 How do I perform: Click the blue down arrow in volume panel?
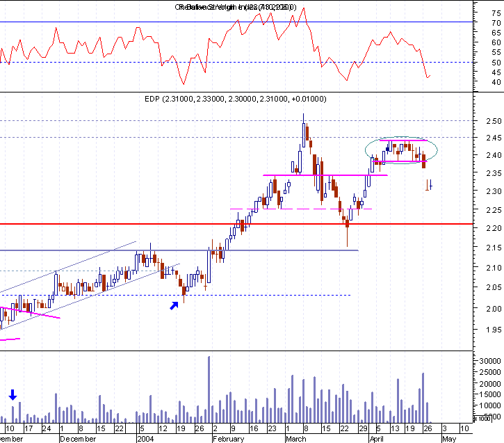click(13, 395)
